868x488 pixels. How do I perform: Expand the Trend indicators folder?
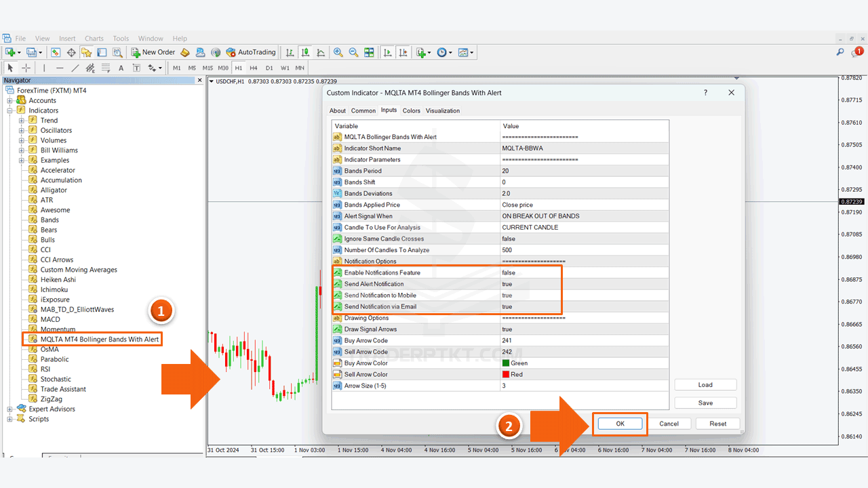(x=22, y=121)
